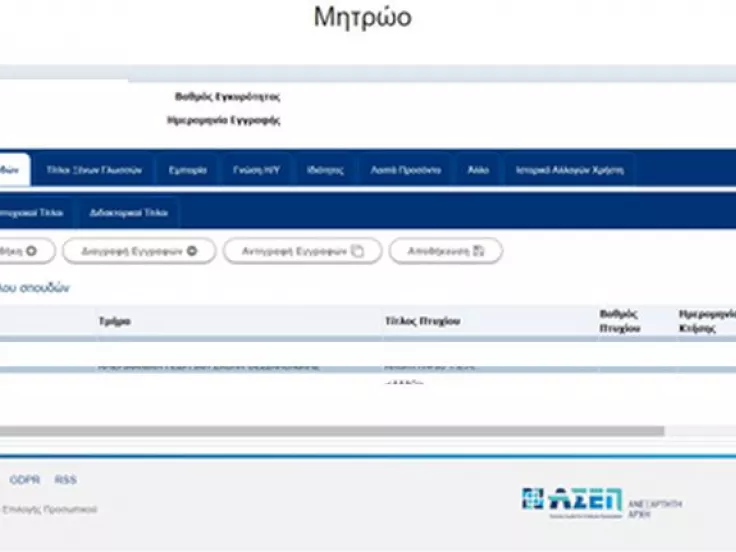Open the Τίτλοι Ξένων Γλωσσών tab
The height and width of the screenshot is (552, 736).
tap(94, 170)
